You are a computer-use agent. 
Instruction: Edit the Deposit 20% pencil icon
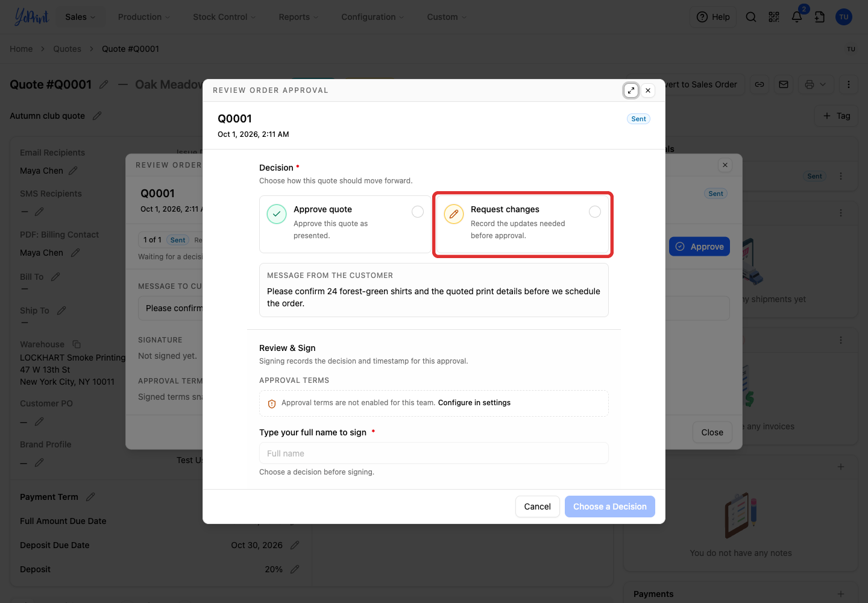[295, 569]
